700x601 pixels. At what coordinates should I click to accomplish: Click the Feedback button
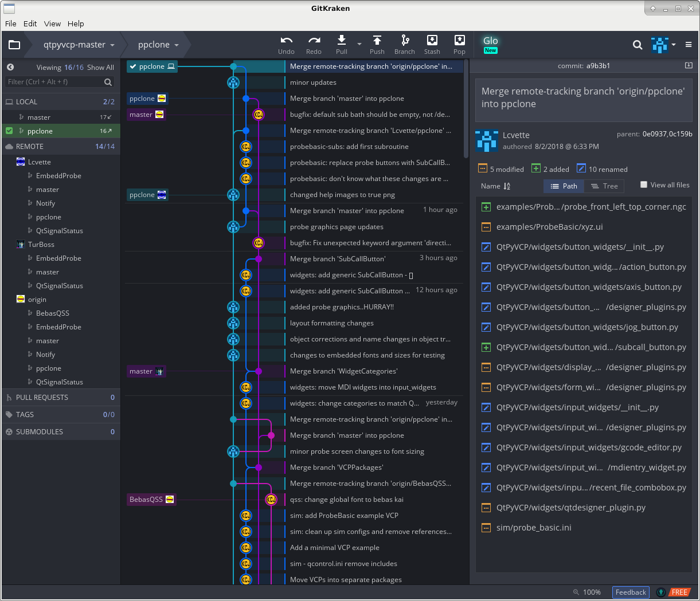click(x=631, y=592)
